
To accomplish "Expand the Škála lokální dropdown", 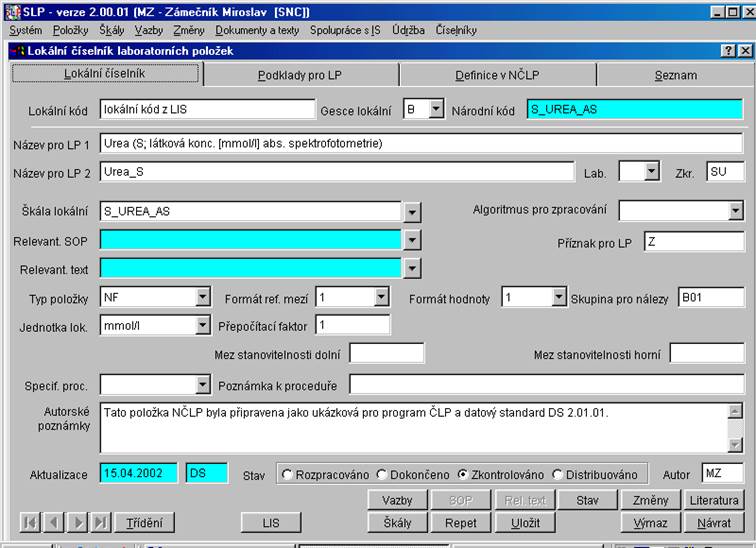I will pos(413,211).
